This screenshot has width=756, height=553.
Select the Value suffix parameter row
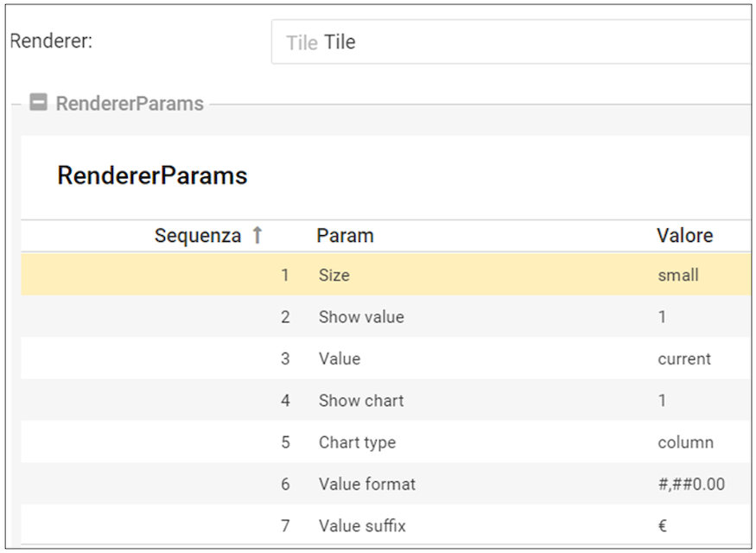click(362, 525)
